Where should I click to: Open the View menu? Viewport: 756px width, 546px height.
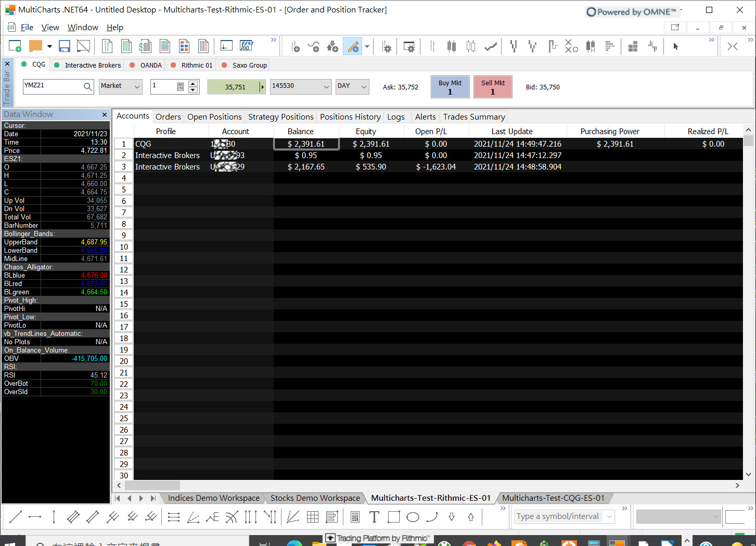tap(50, 28)
